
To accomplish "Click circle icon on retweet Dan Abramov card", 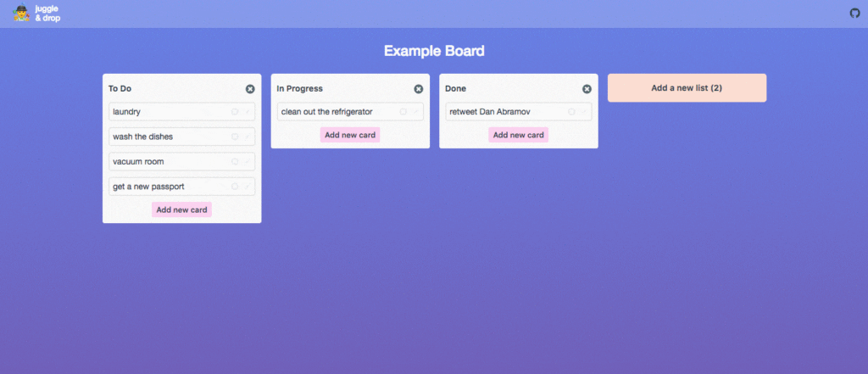I will click(x=571, y=112).
